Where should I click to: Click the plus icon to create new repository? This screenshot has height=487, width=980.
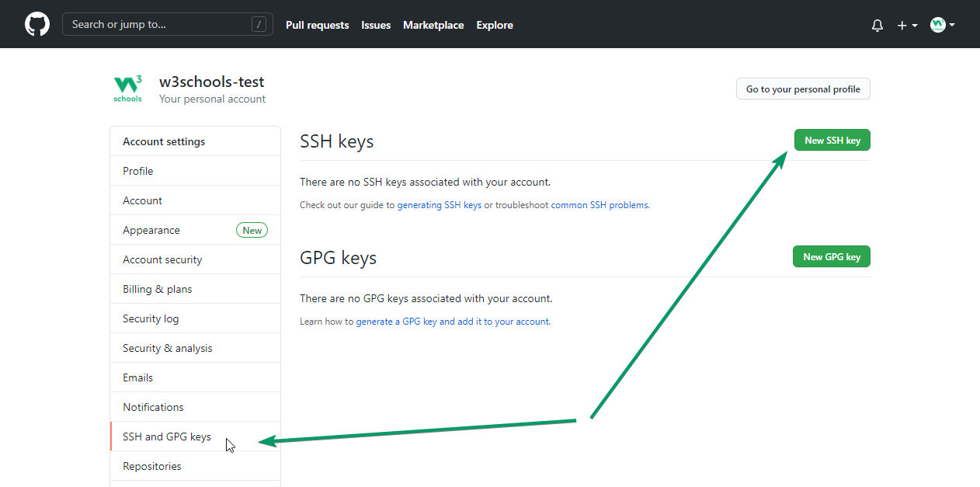click(902, 25)
